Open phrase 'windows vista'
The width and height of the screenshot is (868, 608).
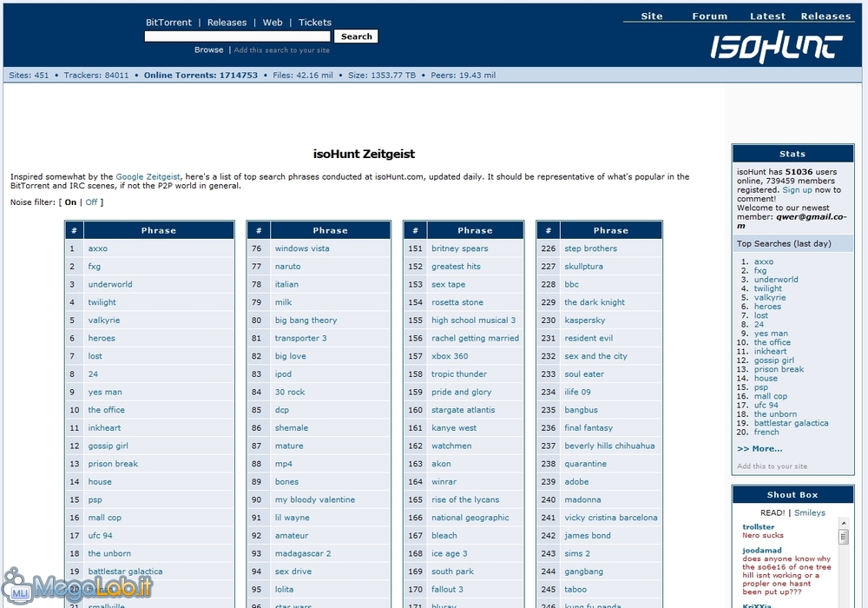[x=302, y=248]
